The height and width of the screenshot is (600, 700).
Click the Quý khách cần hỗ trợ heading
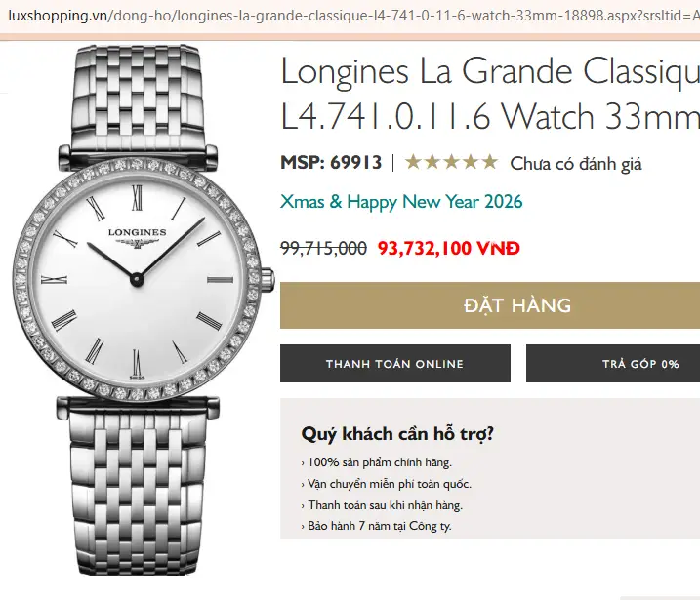click(x=397, y=433)
